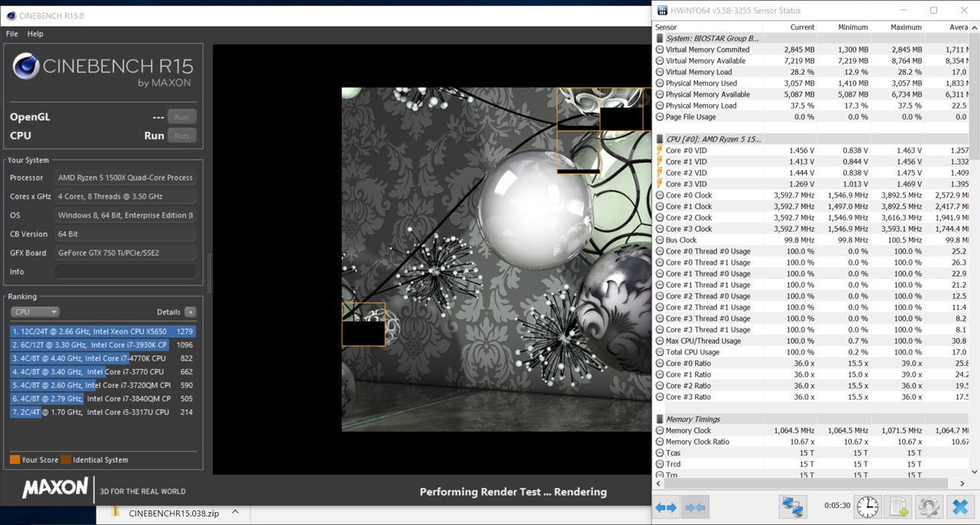Open the network monitors icon in HWiNFO
The width and height of the screenshot is (980, 525).
792,507
